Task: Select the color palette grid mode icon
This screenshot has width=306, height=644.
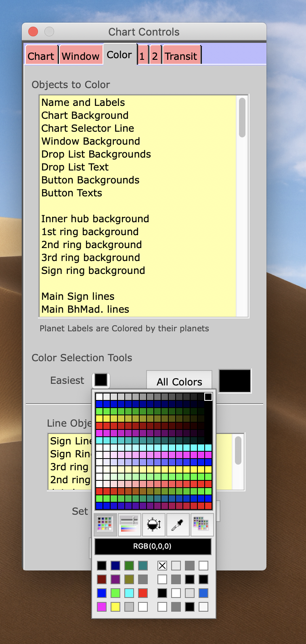Action: (105, 525)
